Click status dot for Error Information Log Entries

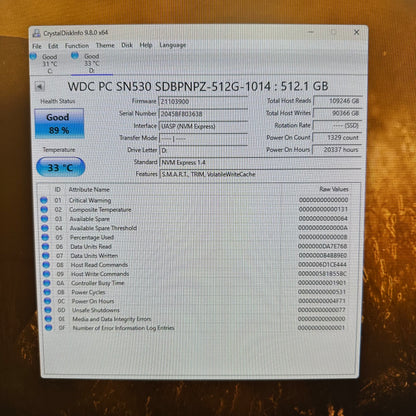48,328
